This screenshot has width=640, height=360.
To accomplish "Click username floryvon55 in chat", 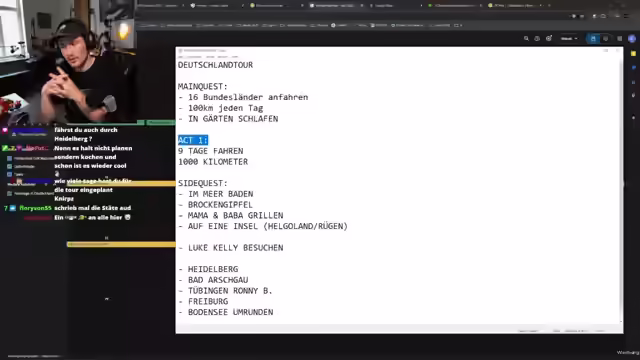I will pyautogui.click(x=36, y=208).
